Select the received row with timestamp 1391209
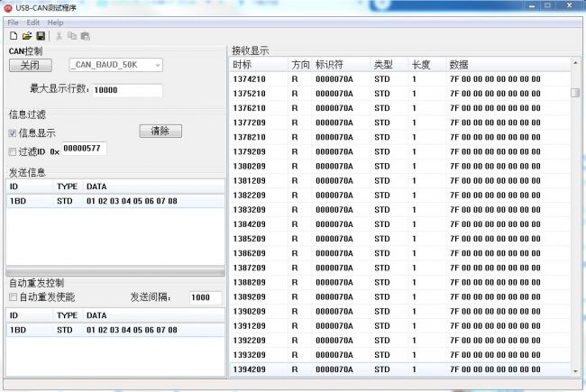The image size is (586, 392). tap(400, 326)
